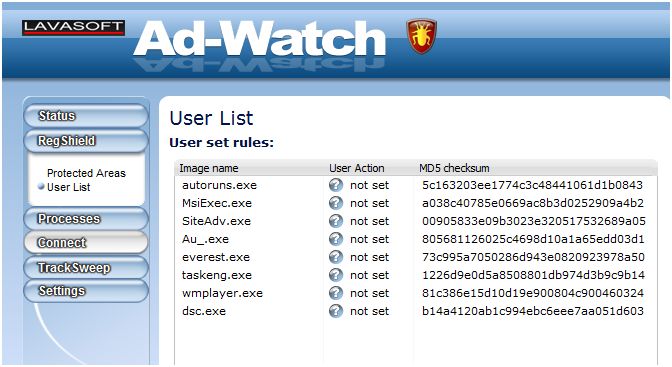Image resolution: width=672 pixels, height=367 pixels.
Task: Click checksum starting 805681126025
Action: pyautogui.click(x=533, y=239)
